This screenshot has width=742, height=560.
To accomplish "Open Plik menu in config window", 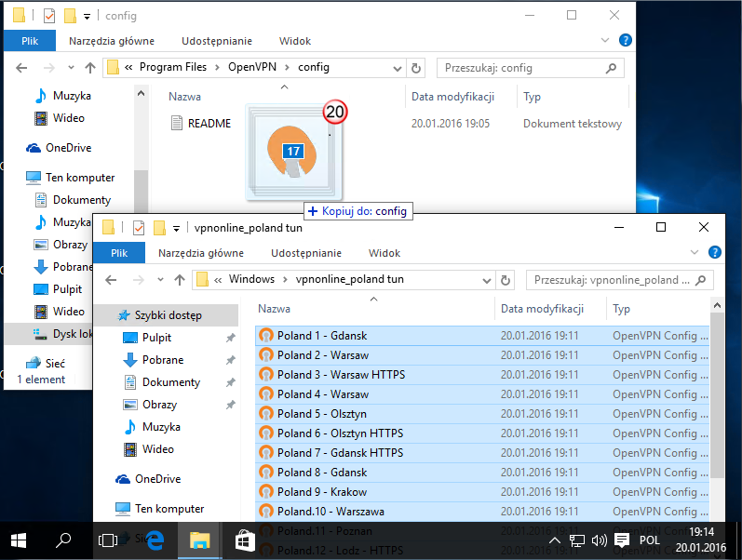I will tap(30, 41).
